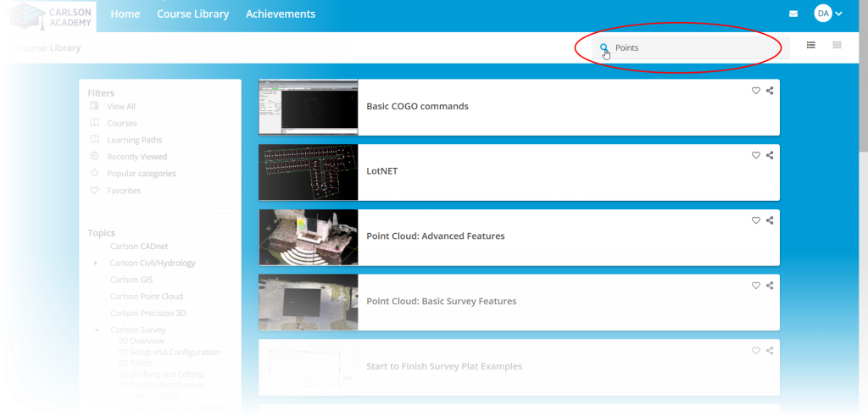Open the Course Library page

click(x=192, y=14)
